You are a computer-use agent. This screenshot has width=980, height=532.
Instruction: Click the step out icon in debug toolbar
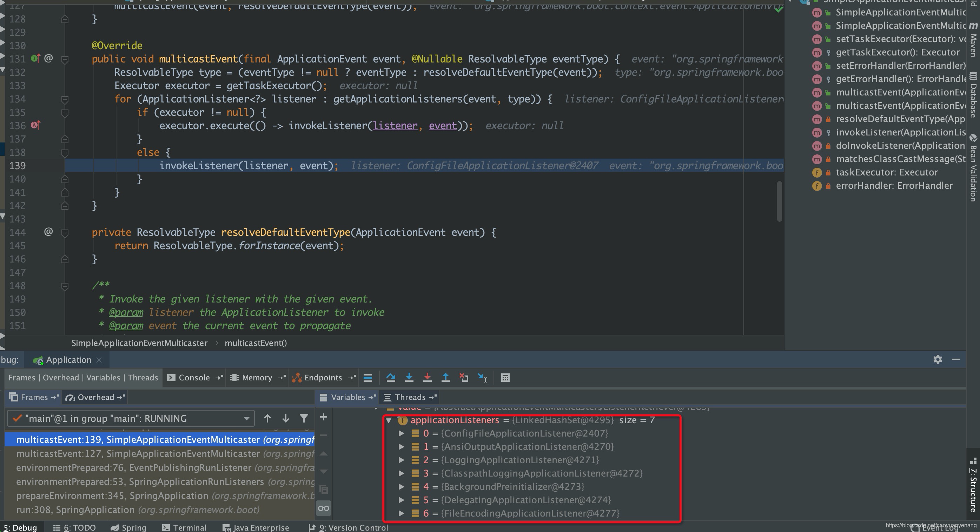(445, 378)
